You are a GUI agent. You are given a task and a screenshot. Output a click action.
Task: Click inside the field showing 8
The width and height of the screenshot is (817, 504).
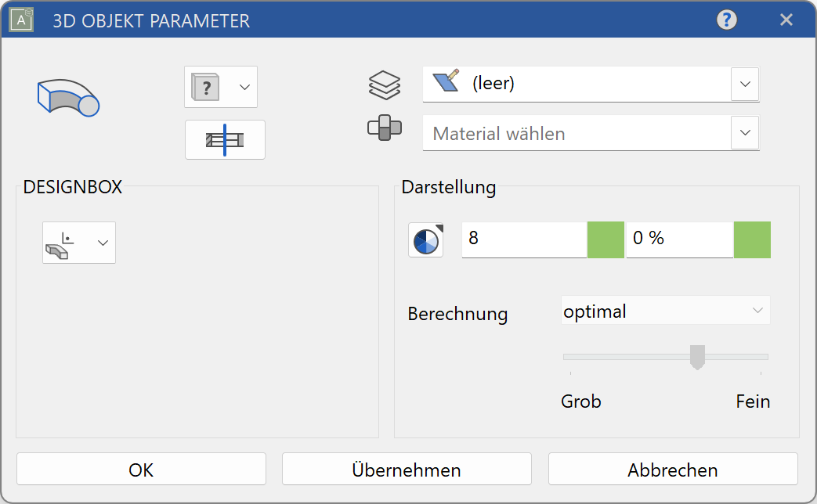tap(523, 239)
